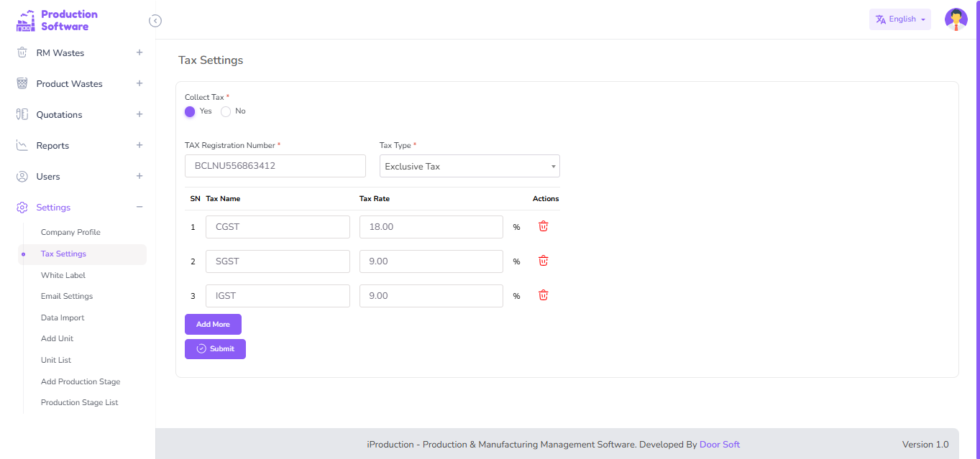980x459 pixels.
Task: Open Company Profile settings page
Action: click(x=70, y=232)
